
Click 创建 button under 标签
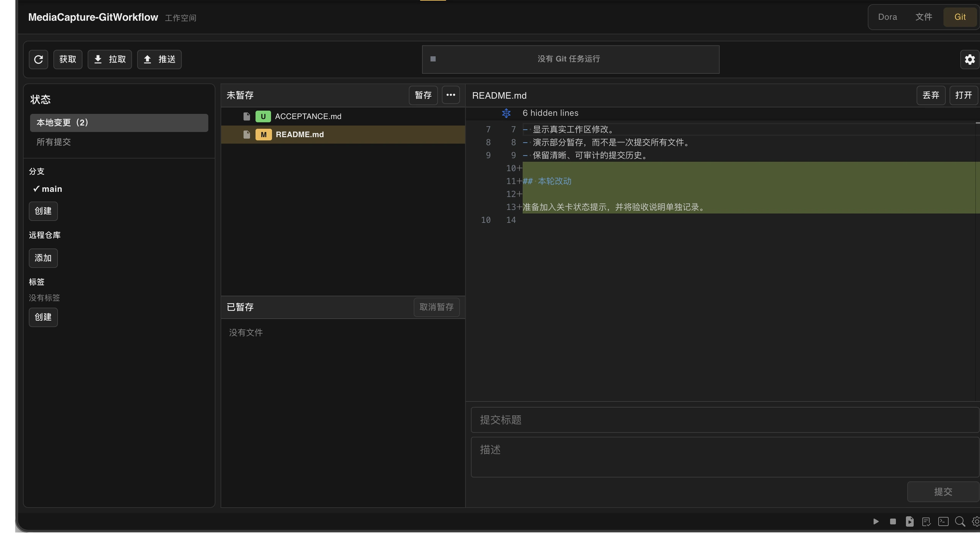[x=43, y=317]
